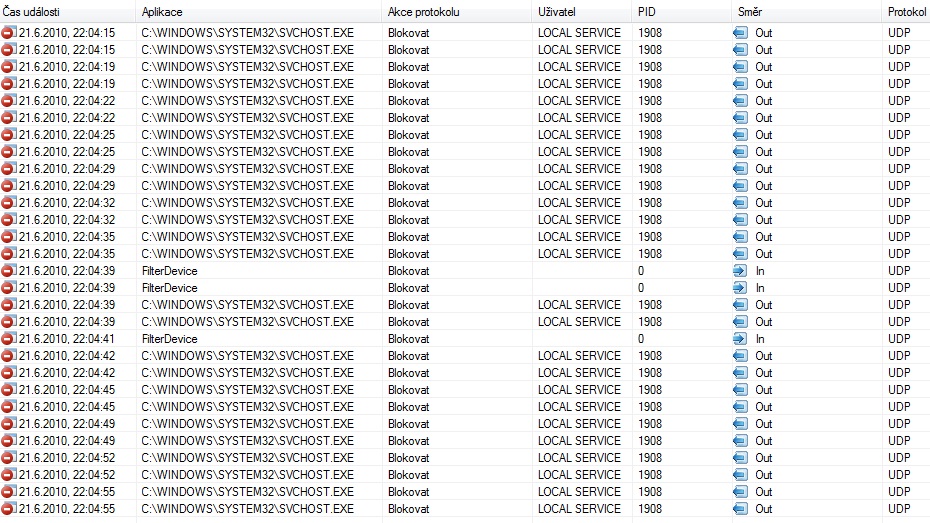Click the Out arrow icon in the bottom log row
Screen dimensions: 930x523
740,509
